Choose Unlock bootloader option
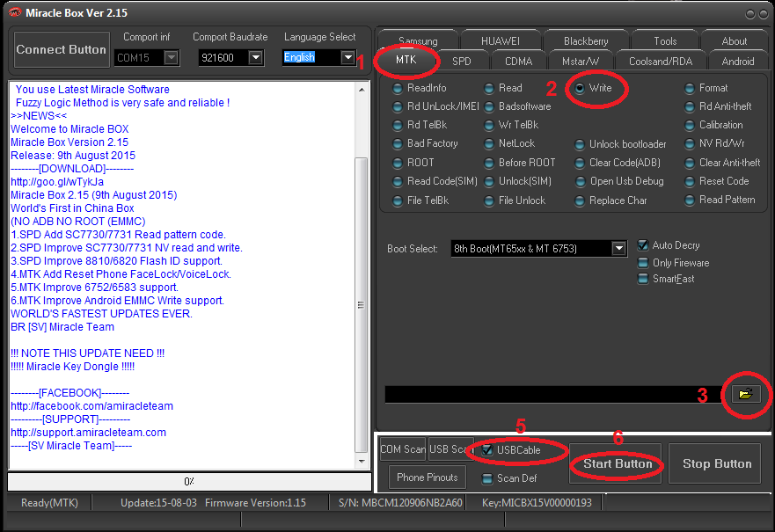Viewport: 775px width, 532px height. click(x=621, y=144)
